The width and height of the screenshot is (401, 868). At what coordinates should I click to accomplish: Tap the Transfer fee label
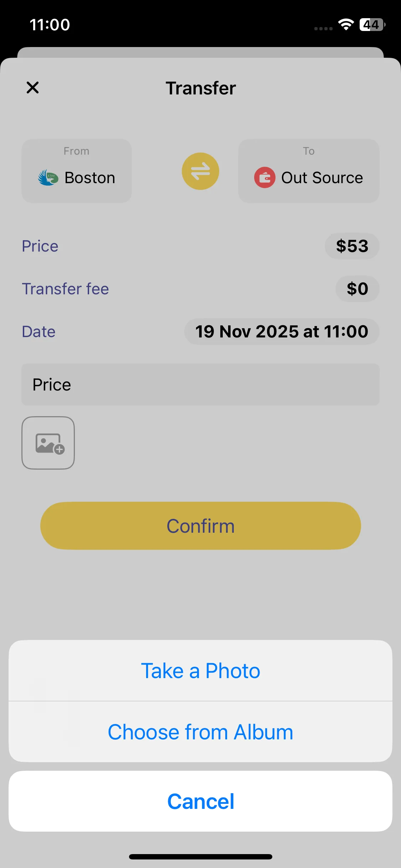click(65, 289)
